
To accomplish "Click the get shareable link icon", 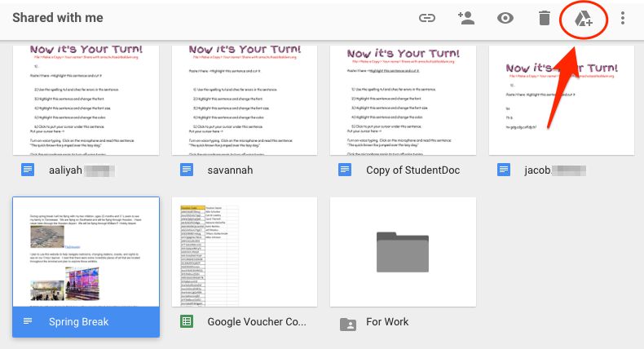I will click(426, 18).
